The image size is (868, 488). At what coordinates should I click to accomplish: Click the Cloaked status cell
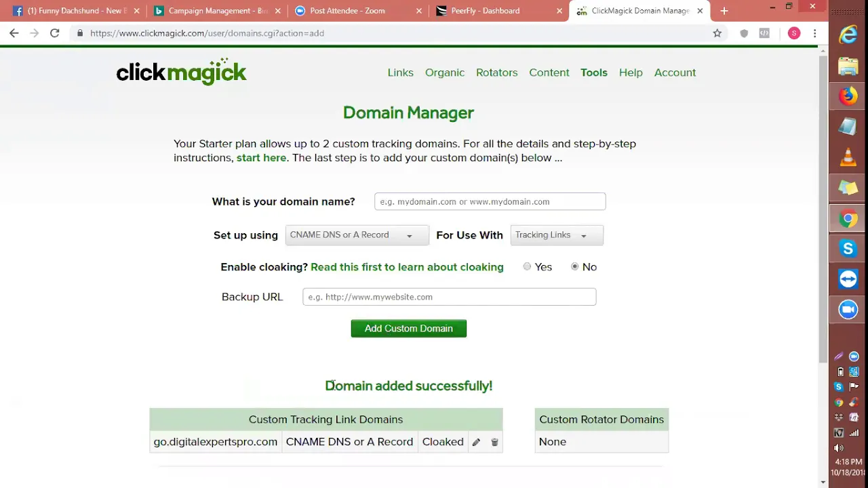tap(443, 442)
